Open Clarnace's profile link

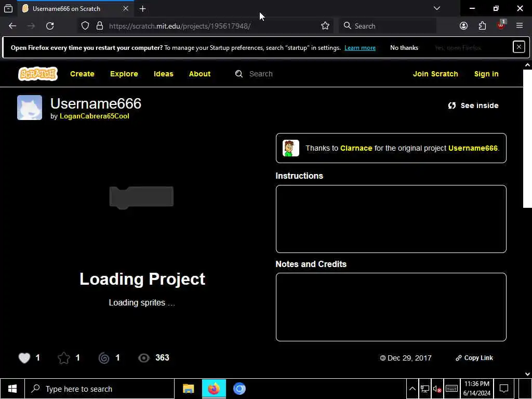356,148
